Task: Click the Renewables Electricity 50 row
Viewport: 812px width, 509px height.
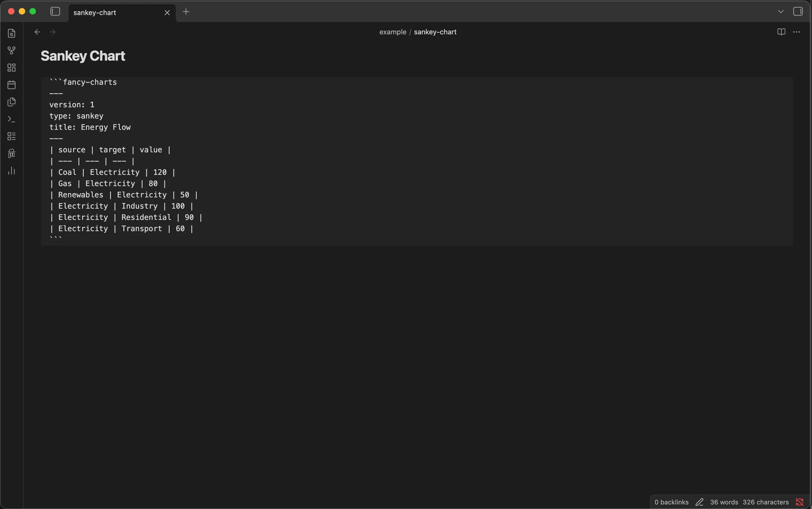Action: click(x=124, y=195)
